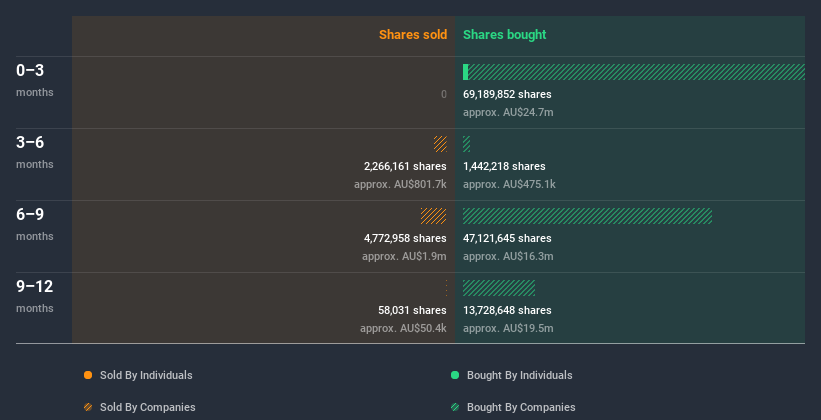Select the 6–9 months row label

click(35, 225)
